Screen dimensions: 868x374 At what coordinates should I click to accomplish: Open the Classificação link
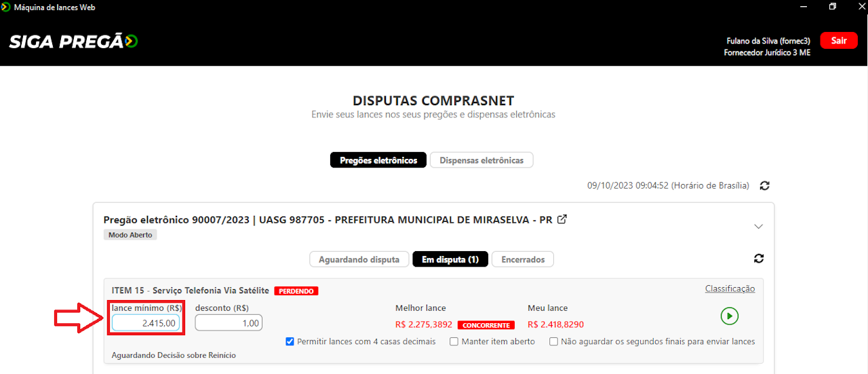coord(730,288)
